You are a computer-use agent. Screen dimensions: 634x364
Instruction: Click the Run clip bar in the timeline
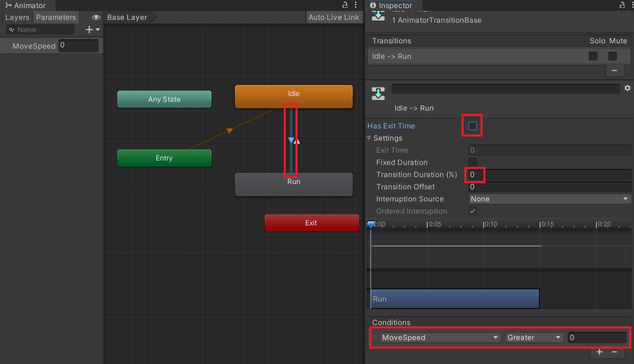[455, 299]
